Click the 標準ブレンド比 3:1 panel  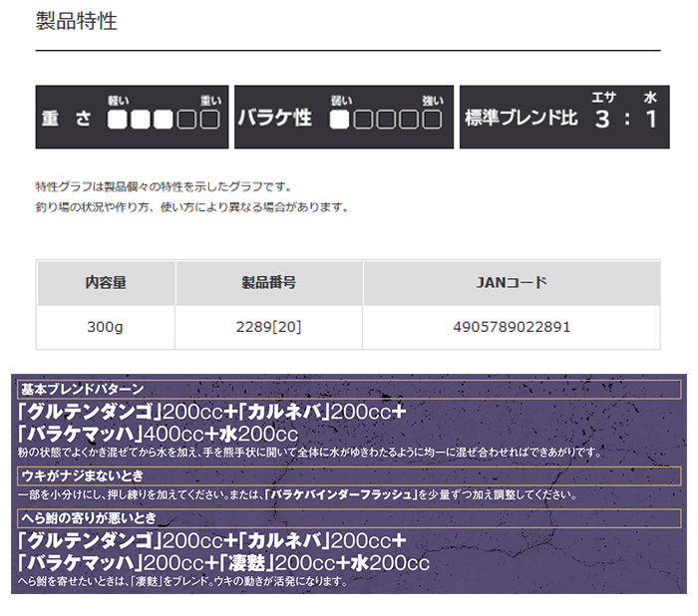click(x=564, y=117)
